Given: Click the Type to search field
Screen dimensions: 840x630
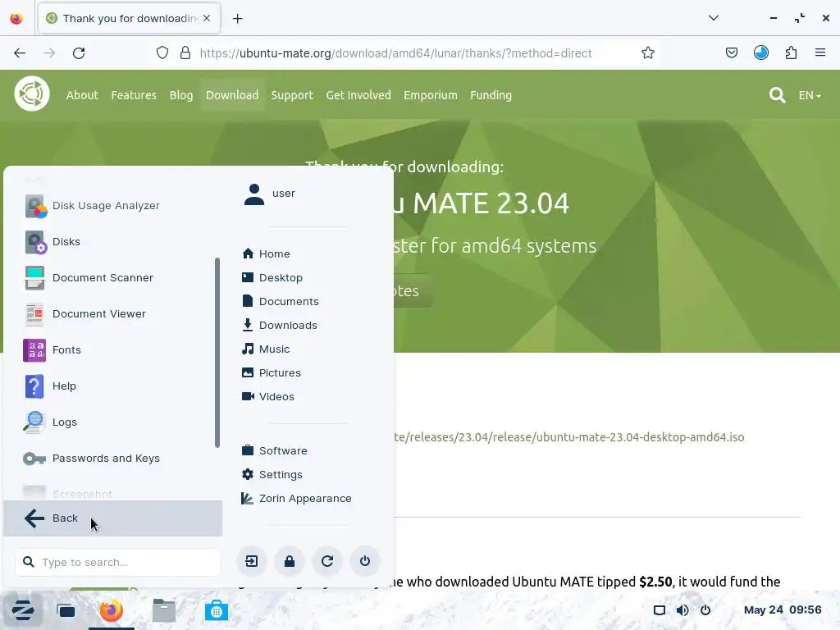Looking at the screenshot, I should (118, 562).
